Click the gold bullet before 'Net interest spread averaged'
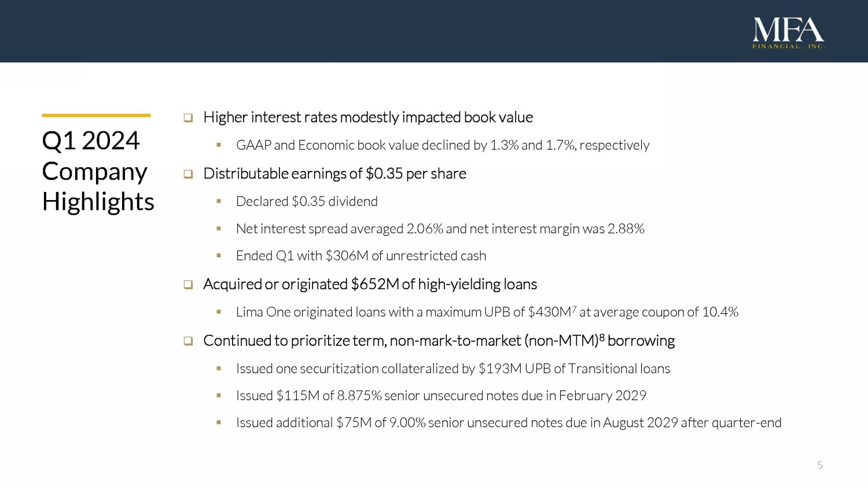 [x=219, y=228]
